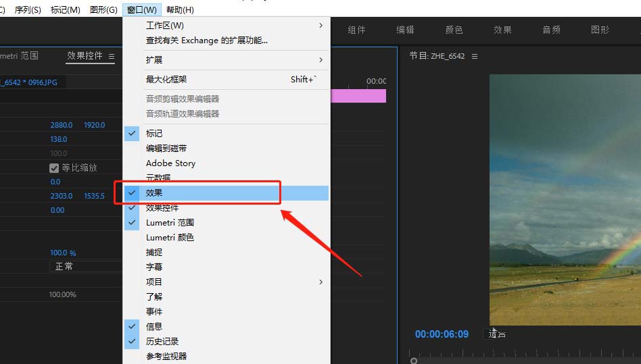Open Adobe Story from Window menu

[226, 163]
